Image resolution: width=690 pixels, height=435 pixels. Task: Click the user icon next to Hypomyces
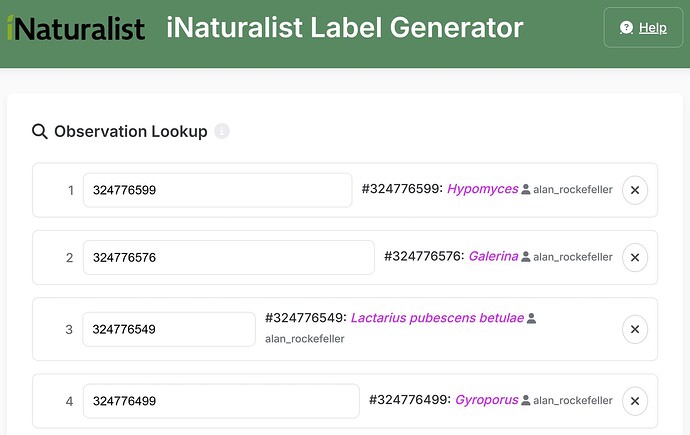[526, 189]
